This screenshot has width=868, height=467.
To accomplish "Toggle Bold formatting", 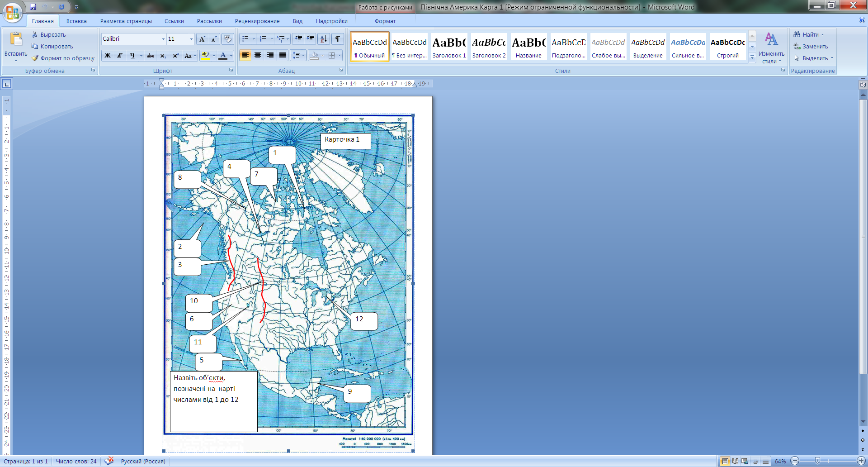I will pyautogui.click(x=108, y=56).
